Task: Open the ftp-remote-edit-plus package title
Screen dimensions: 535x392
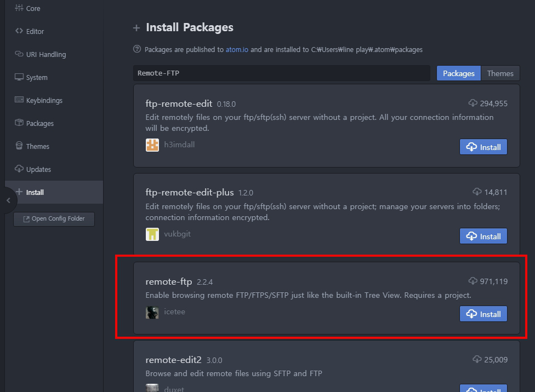Action: pos(189,193)
